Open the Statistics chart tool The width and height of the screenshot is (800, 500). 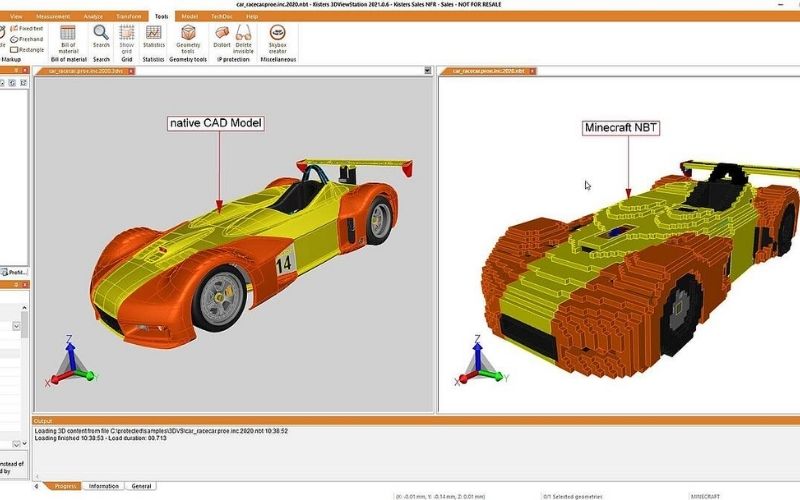point(154,36)
